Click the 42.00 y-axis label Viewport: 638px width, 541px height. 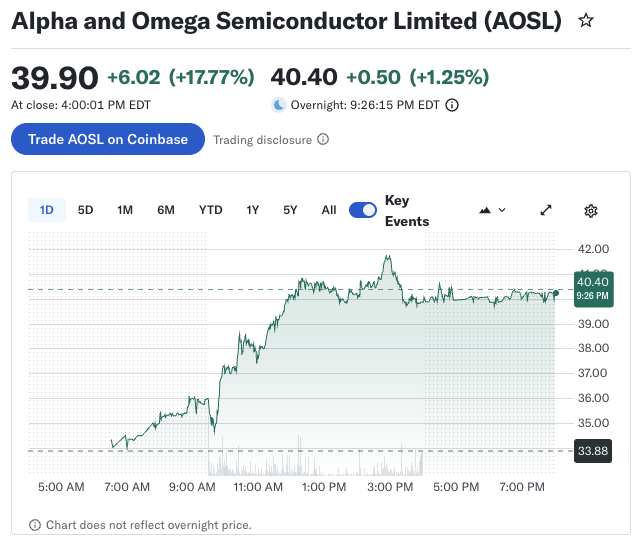click(x=593, y=249)
